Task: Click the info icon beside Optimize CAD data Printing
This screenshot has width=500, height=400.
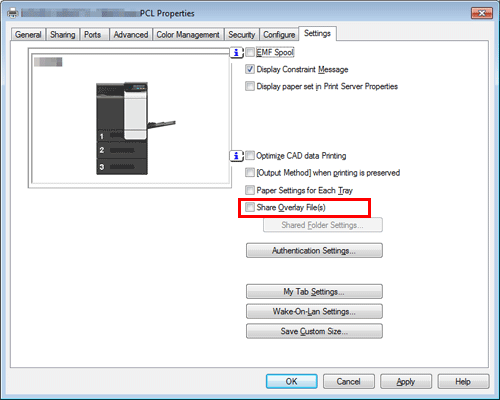Action: coord(236,156)
